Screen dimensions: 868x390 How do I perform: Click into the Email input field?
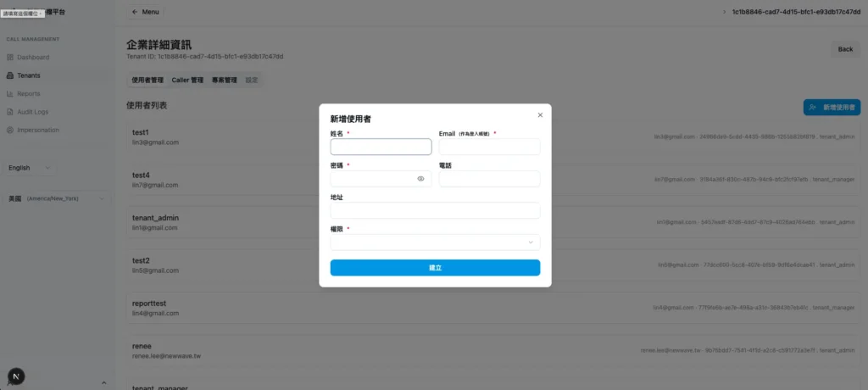tap(489, 147)
